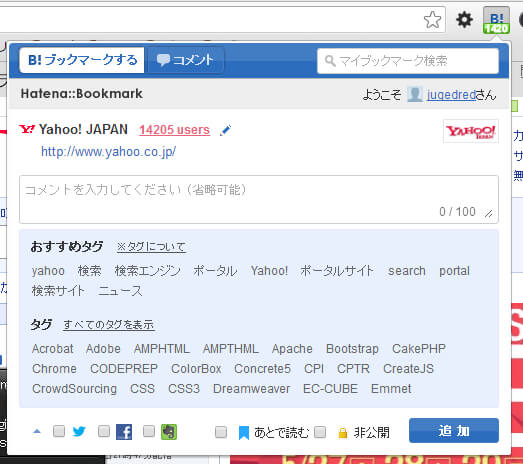Enable the Evernote share checkbox
Viewport: 523px width, 464px height.
point(149,431)
